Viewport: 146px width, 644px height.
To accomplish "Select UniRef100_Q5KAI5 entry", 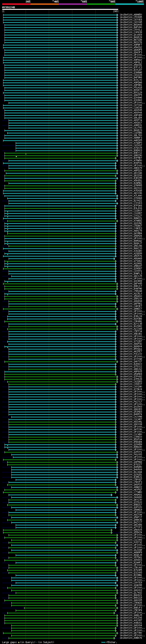I will coord(131,530).
